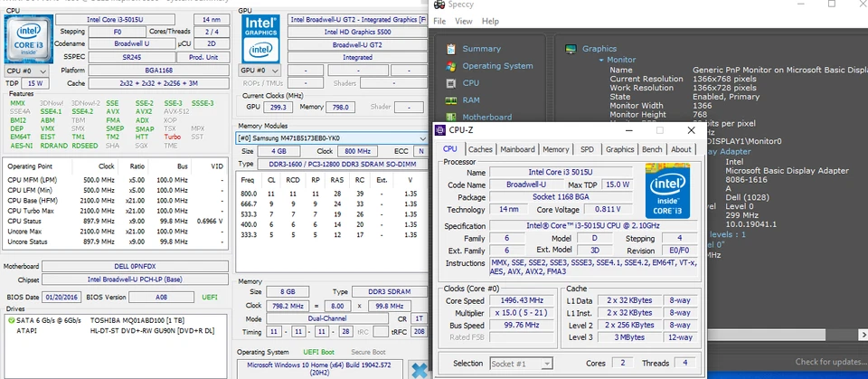Click Uncore Status row in operating point table

(x=115, y=242)
